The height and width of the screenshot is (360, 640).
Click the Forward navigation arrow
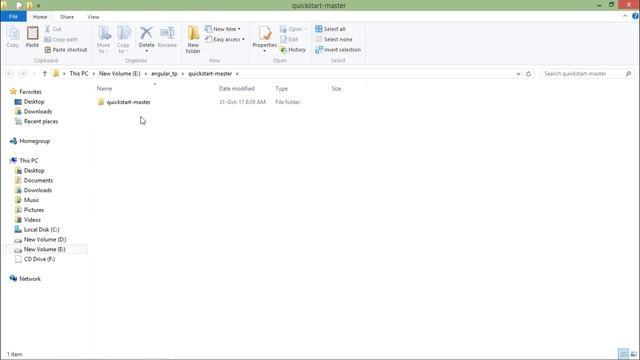(23, 74)
